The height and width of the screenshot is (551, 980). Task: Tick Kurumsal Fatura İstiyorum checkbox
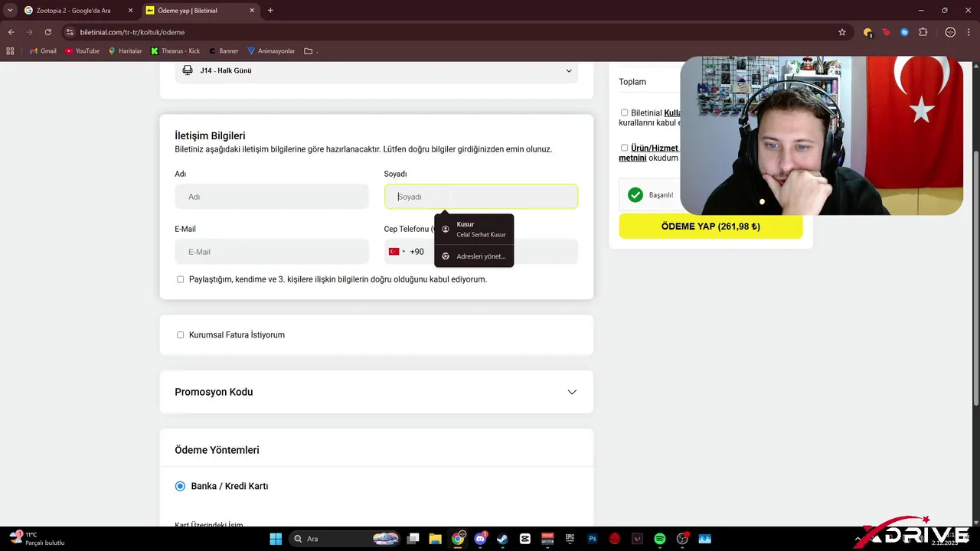pos(181,335)
